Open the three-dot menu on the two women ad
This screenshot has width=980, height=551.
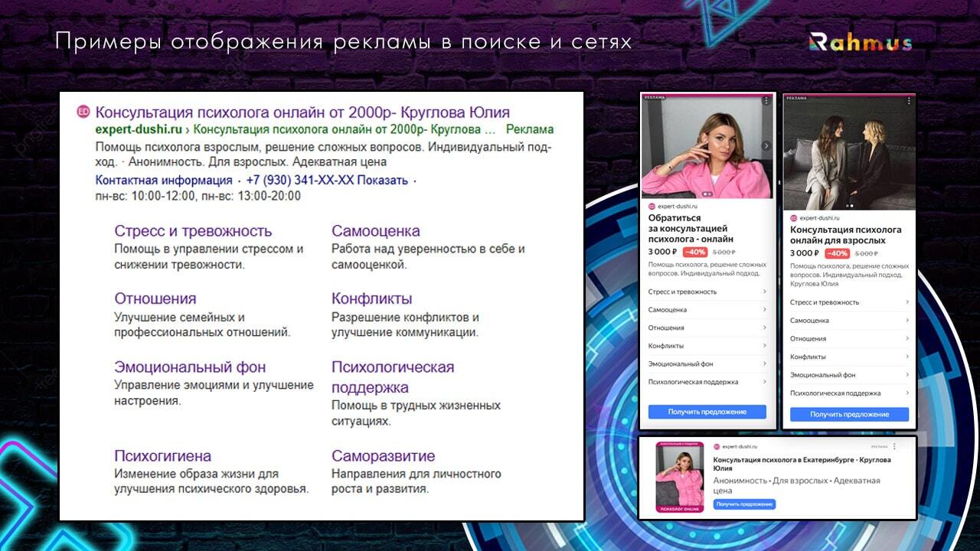click(908, 101)
